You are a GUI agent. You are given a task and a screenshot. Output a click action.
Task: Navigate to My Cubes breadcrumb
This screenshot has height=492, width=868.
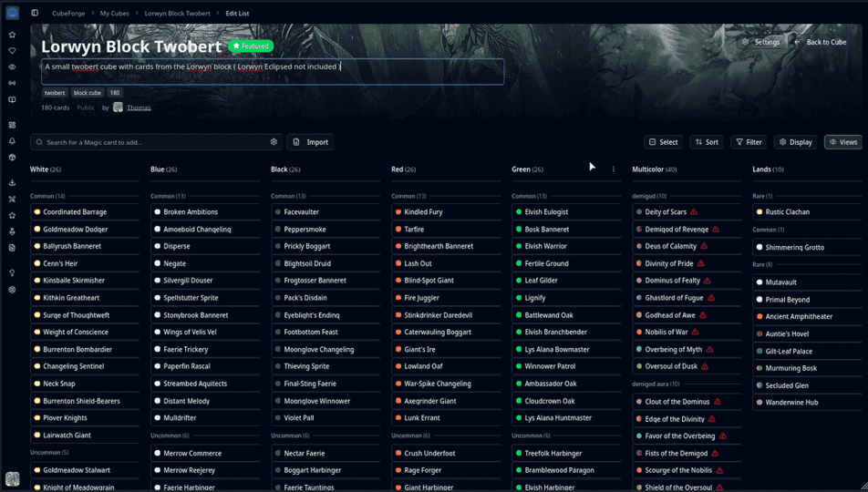point(115,14)
